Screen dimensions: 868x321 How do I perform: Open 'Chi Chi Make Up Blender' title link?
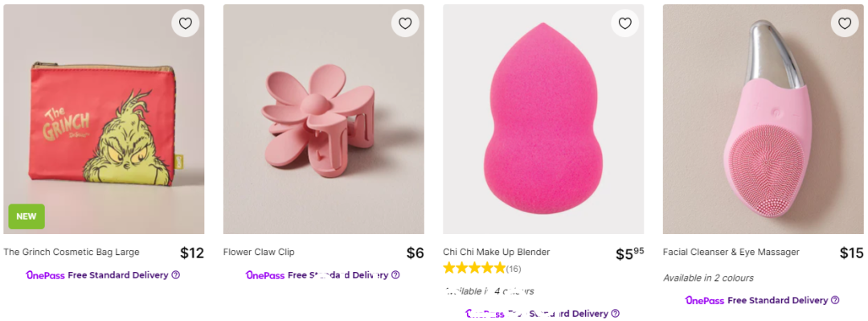[x=497, y=253]
